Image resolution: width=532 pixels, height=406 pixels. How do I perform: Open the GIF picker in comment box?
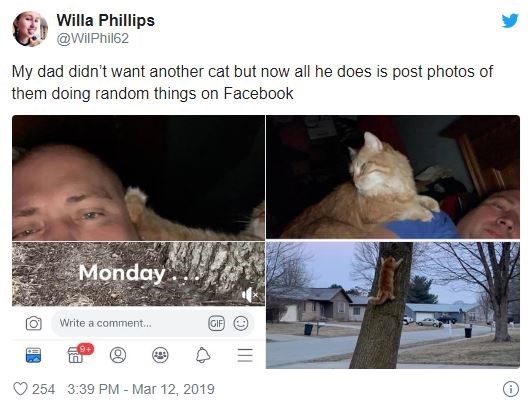[216, 323]
